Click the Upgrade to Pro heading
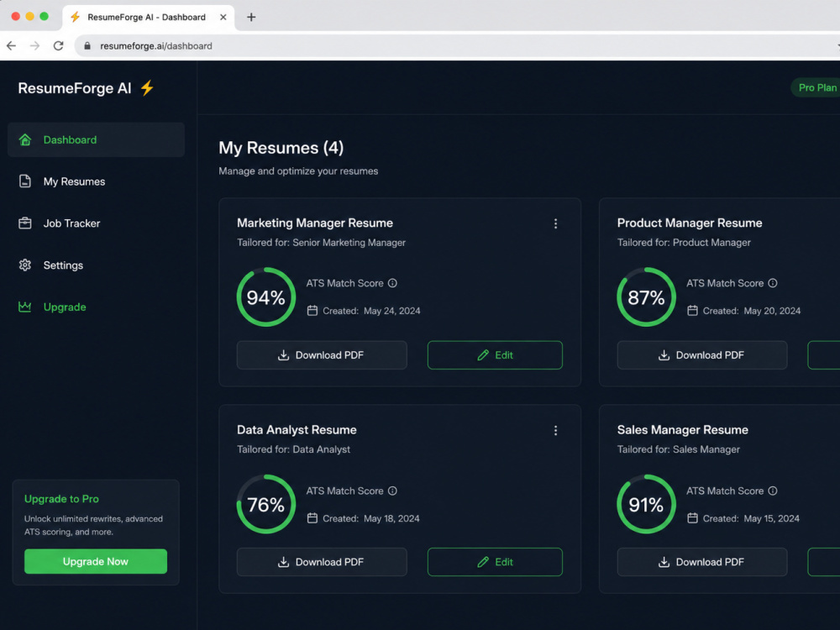The height and width of the screenshot is (630, 840). 61,499
